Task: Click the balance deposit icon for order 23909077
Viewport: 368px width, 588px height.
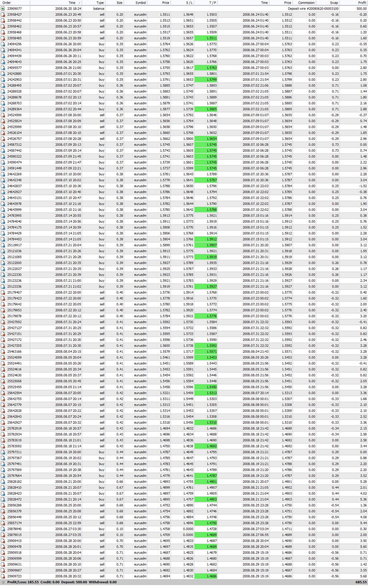Action: [3, 8]
